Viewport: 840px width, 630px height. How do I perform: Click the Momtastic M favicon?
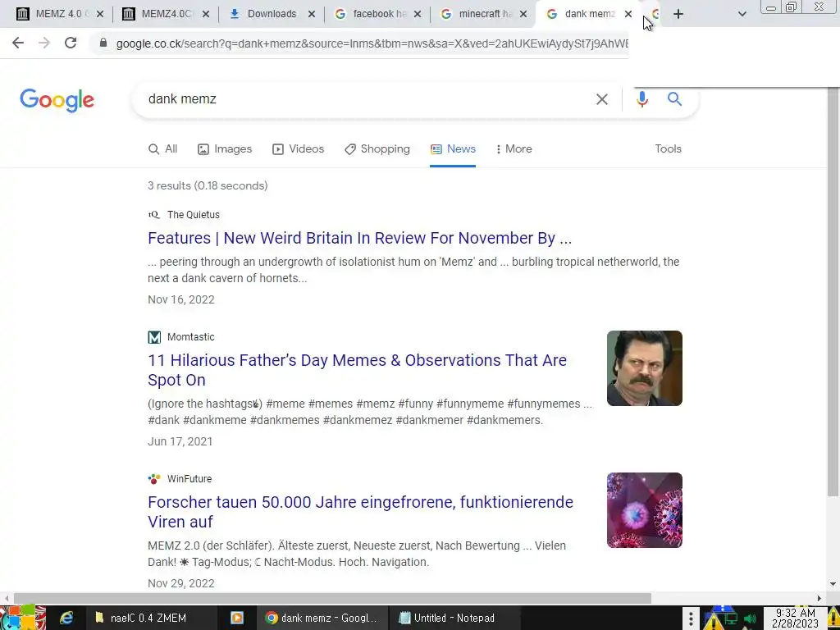154,337
